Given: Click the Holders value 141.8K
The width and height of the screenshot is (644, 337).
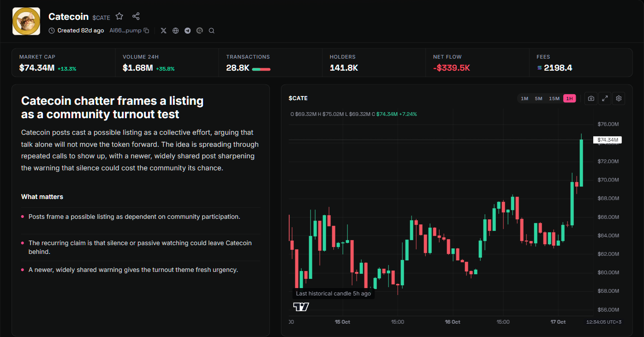Looking at the screenshot, I should click(x=344, y=68).
